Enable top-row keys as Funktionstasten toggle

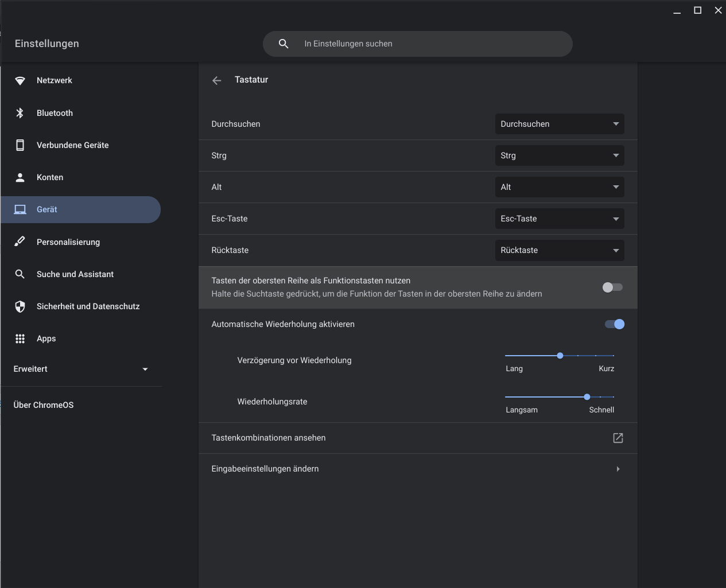[x=612, y=287]
